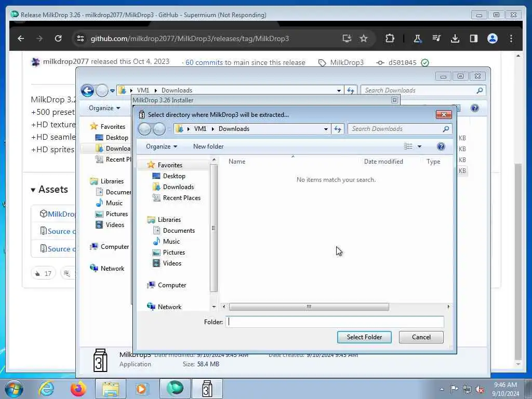Select Desktop under Favorites in dialog
Screen dimensions: 532x399
(174, 176)
